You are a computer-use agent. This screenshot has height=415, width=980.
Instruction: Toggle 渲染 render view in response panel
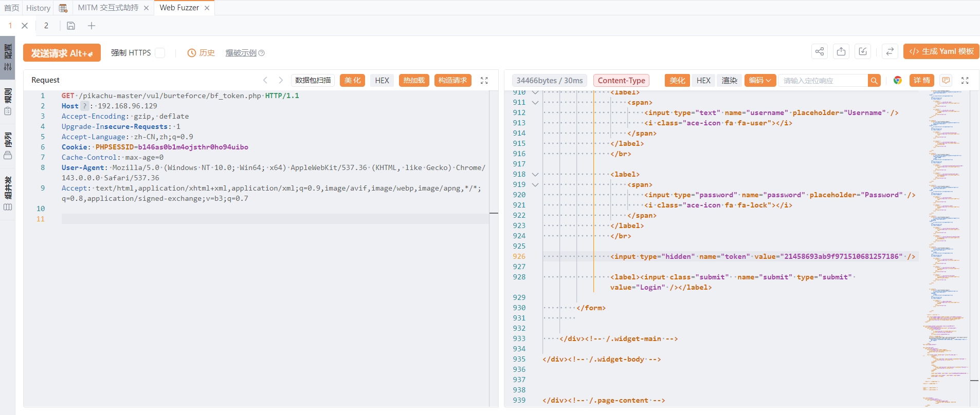coord(730,80)
